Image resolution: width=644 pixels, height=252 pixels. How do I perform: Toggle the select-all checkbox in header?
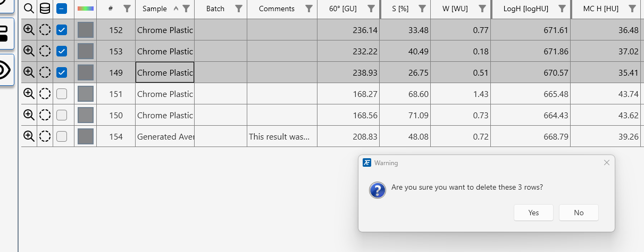click(x=62, y=9)
